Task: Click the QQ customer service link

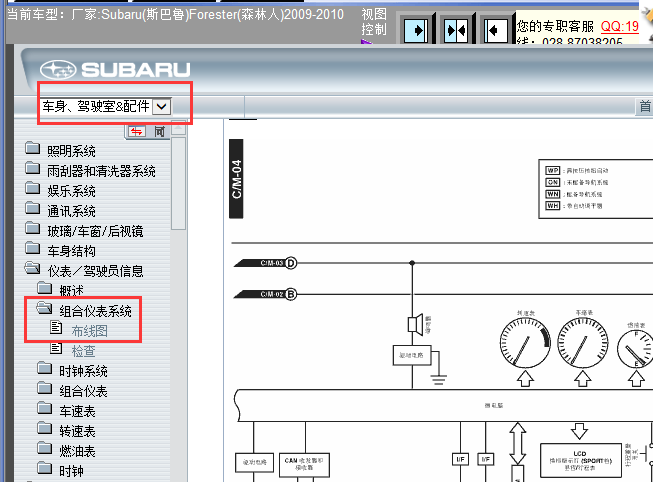Action: (x=620, y=27)
